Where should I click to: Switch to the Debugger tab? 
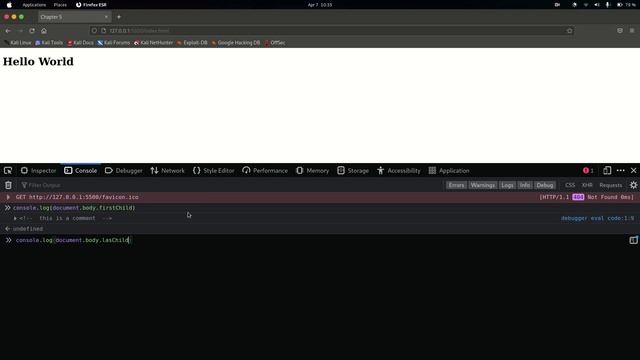tap(124, 171)
